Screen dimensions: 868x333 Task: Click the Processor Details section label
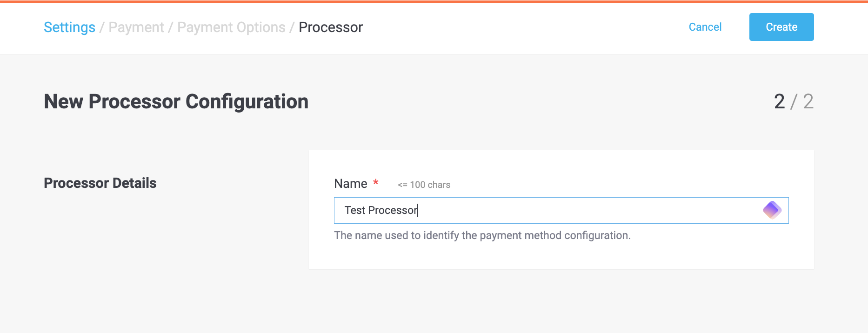tap(100, 183)
